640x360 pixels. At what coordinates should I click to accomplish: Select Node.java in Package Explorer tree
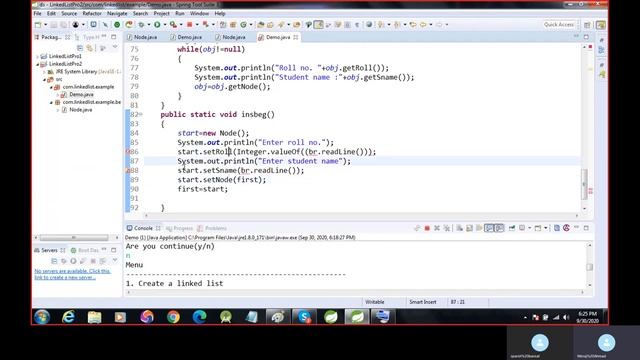click(x=80, y=110)
